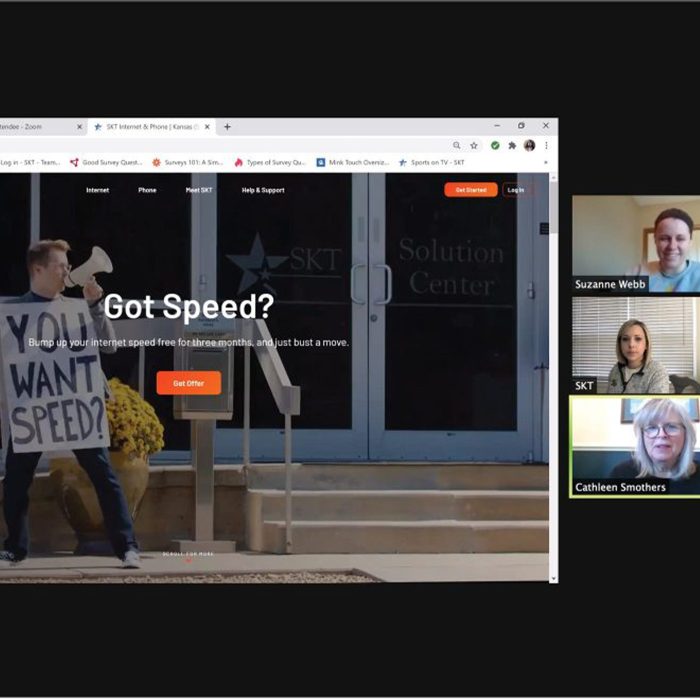The height and width of the screenshot is (700, 700).
Task: Bookmark this page with the star icon
Action: pyautogui.click(x=474, y=145)
